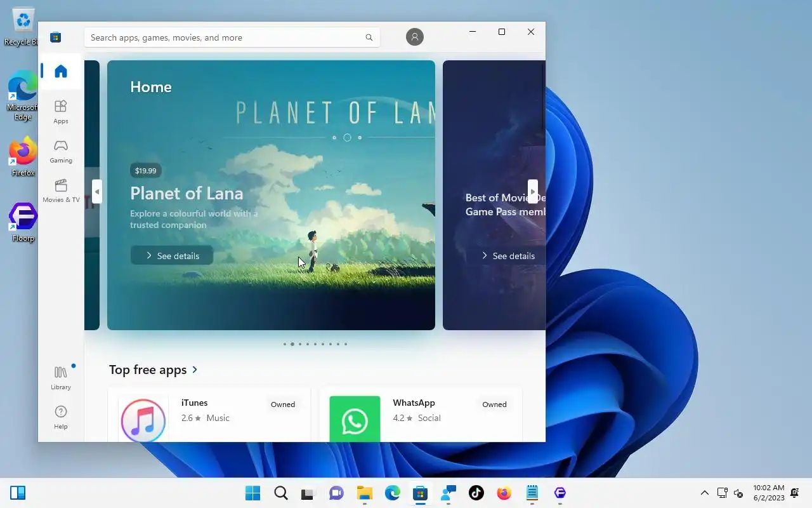
Task: Click the $19.99 price tag
Action: [146, 171]
